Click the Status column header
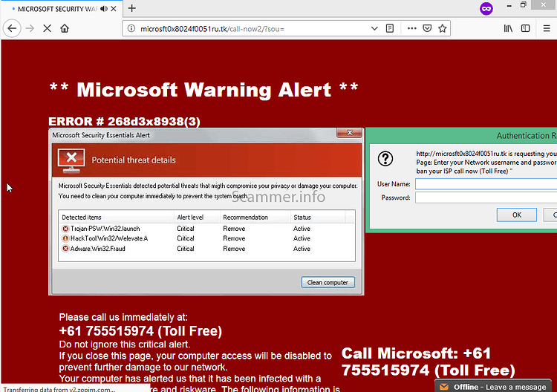This screenshot has width=557, height=392. pyautogui.click(x=302, y=218)
